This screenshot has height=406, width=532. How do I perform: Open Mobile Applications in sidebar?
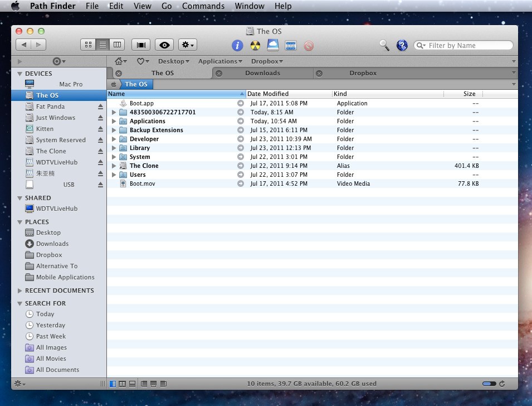[x=58, y=277]
